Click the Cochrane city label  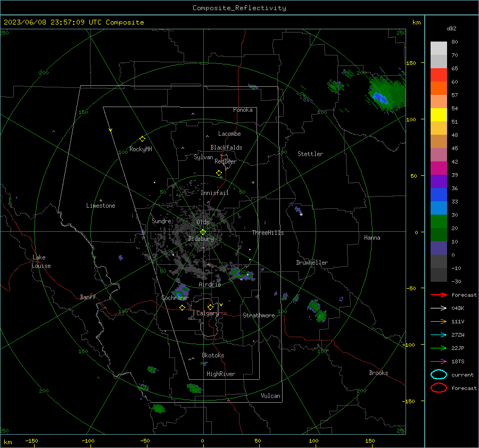[174, 298]
